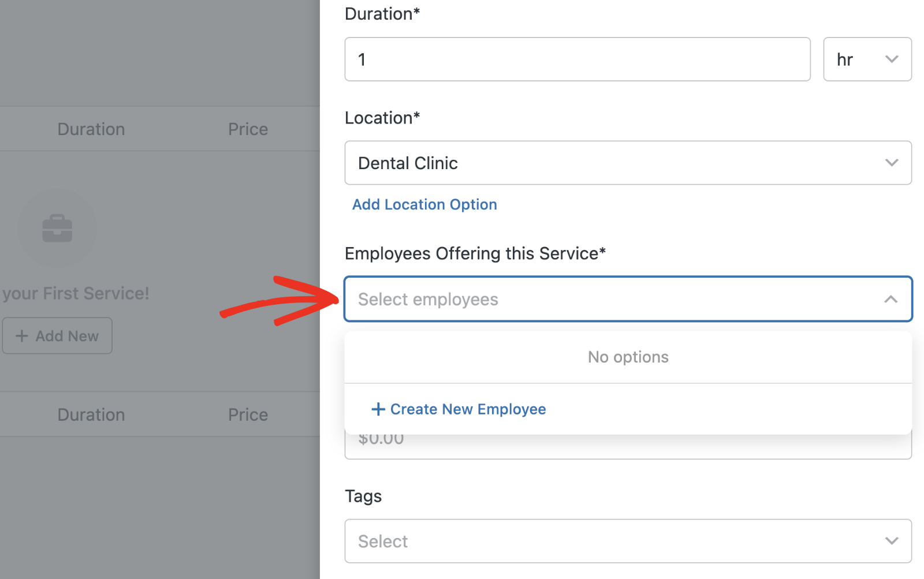Open the Location dropdown for Dental Clinic

628,163
